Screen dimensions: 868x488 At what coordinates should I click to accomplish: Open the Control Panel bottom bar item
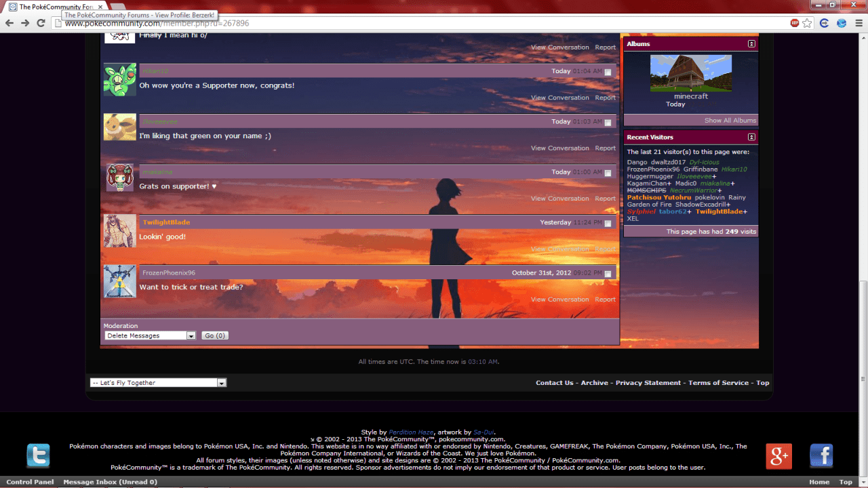point(30,482)
